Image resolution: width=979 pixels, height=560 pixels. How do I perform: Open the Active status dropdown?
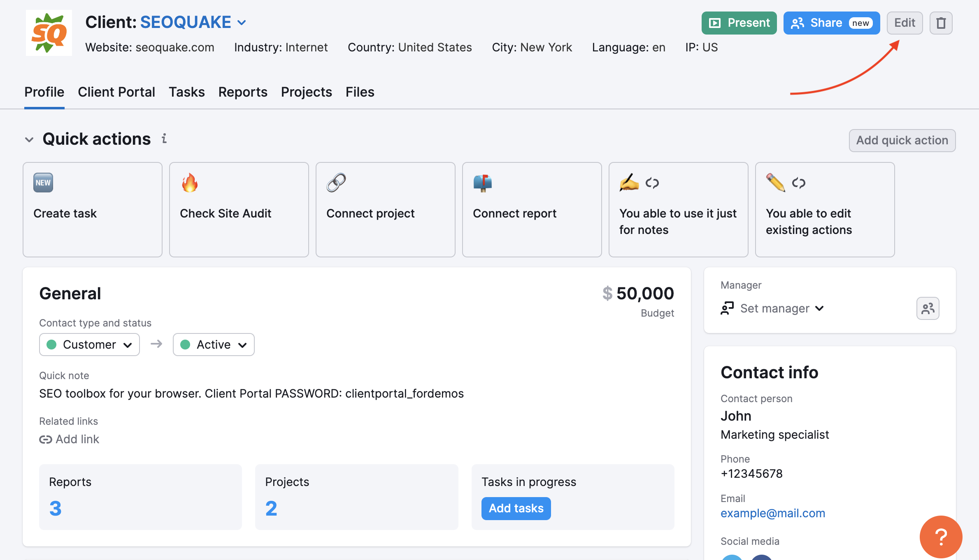pos(214,345)
